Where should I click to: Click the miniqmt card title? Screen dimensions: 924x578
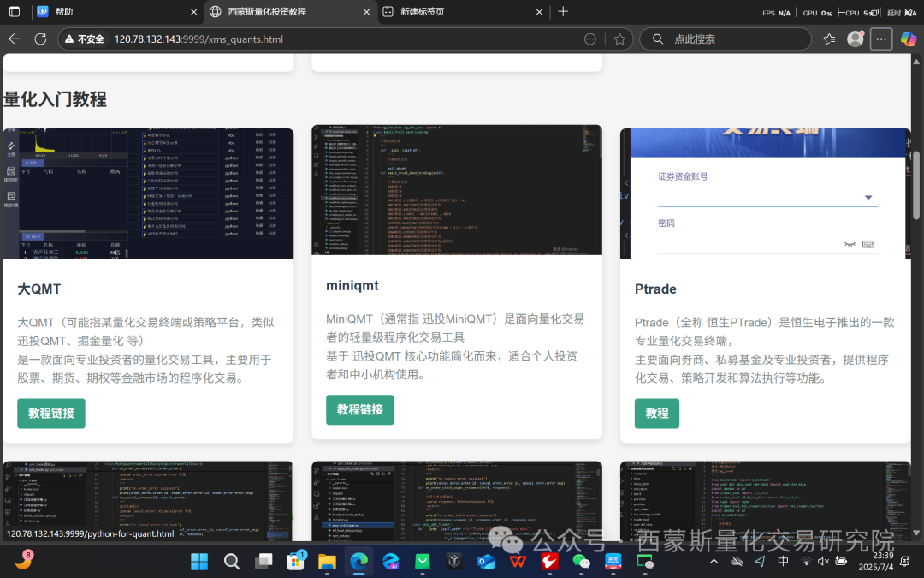pyautogui.click(x=352, y=285)
